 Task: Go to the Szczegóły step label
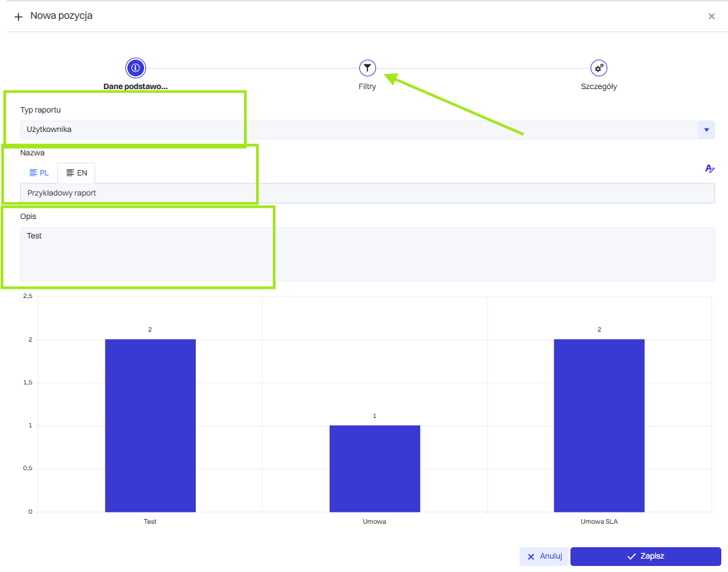pos(599,86)
